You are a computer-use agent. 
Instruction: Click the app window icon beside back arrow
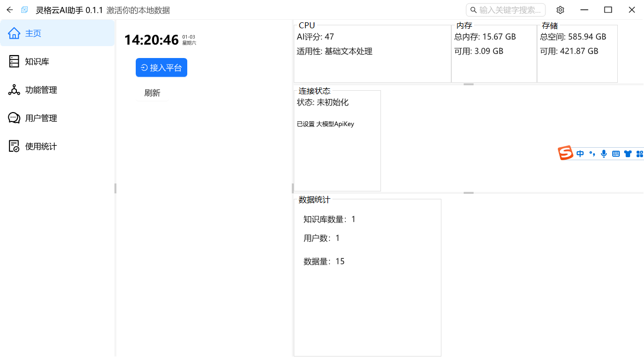24,9
